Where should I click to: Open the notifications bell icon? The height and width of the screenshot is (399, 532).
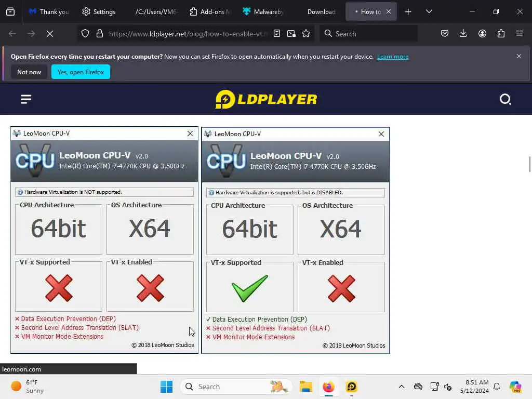tap(497, 387)
